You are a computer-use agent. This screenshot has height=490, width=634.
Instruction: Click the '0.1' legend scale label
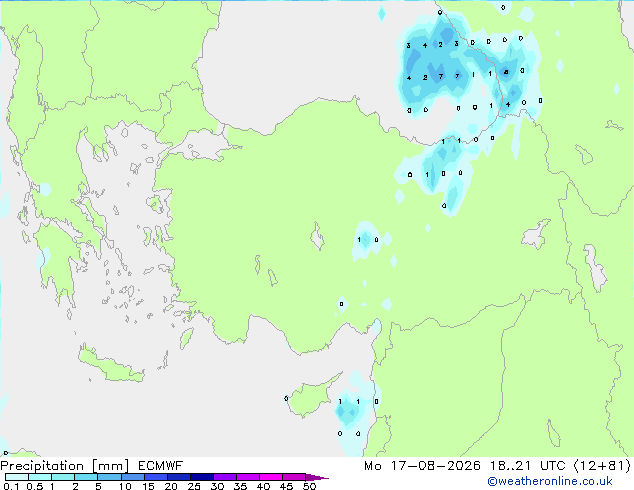tap(11, 486)
